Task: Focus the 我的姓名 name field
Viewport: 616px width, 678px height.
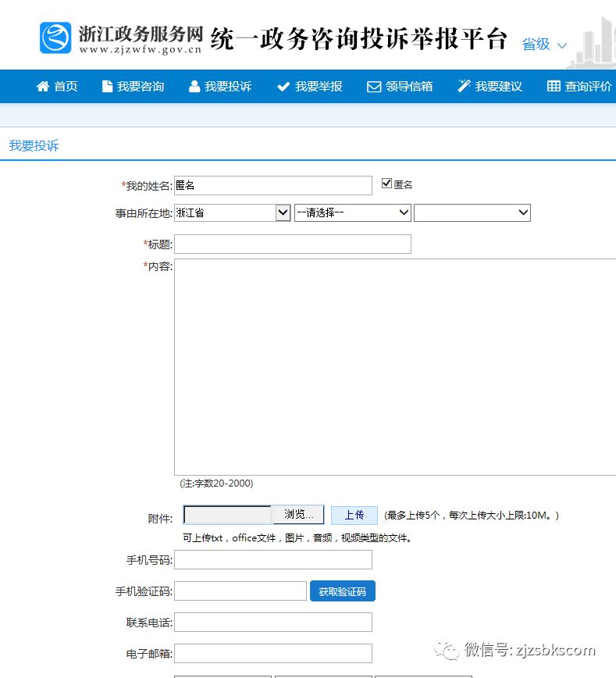Action: click(x=273, y=185)
